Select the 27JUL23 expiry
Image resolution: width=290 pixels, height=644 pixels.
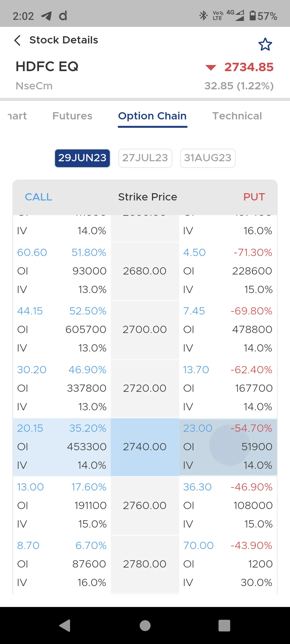tap(145, 158)
